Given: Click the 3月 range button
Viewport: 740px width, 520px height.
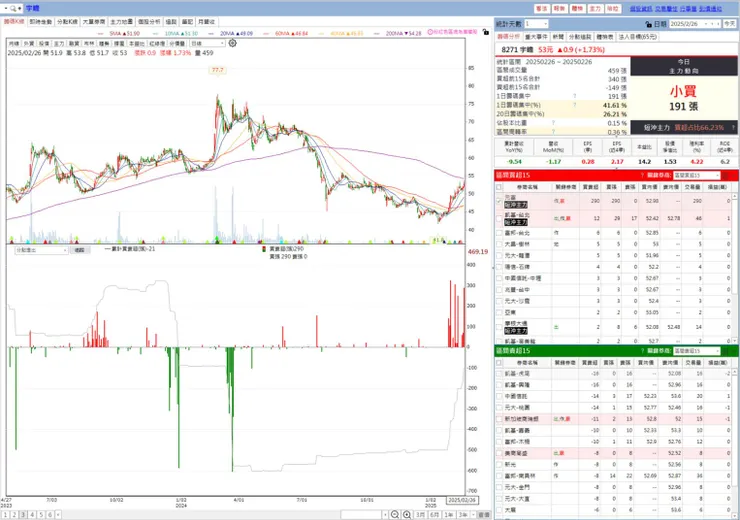Looking at the screenshot, I should (420, 515).
